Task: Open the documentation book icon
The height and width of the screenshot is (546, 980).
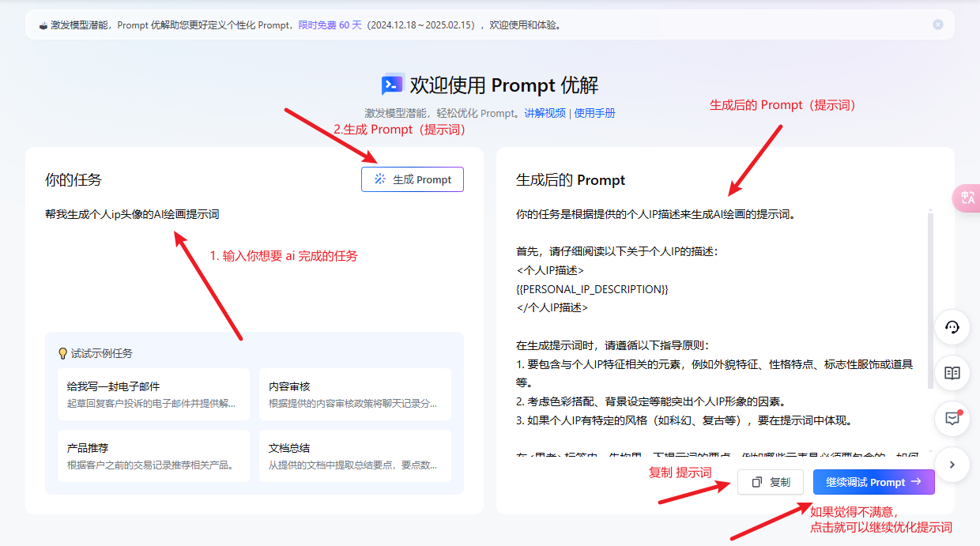Action: 952,373
